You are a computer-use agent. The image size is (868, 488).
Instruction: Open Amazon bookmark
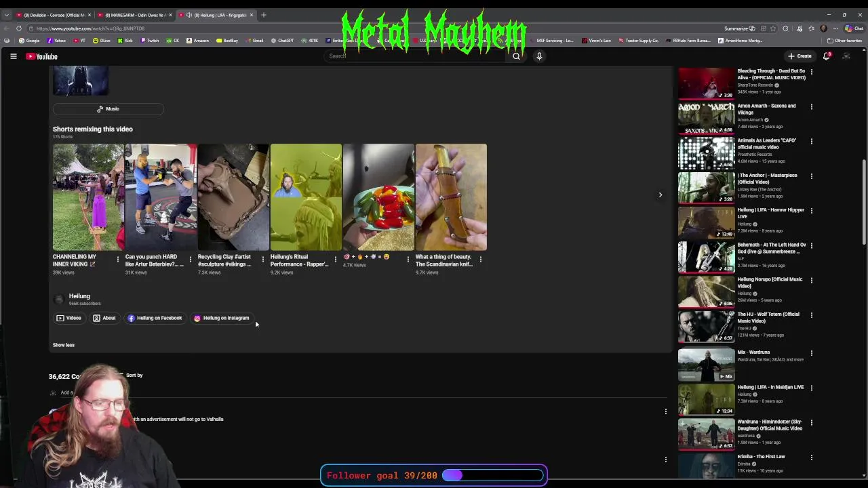tap(198, 41)
